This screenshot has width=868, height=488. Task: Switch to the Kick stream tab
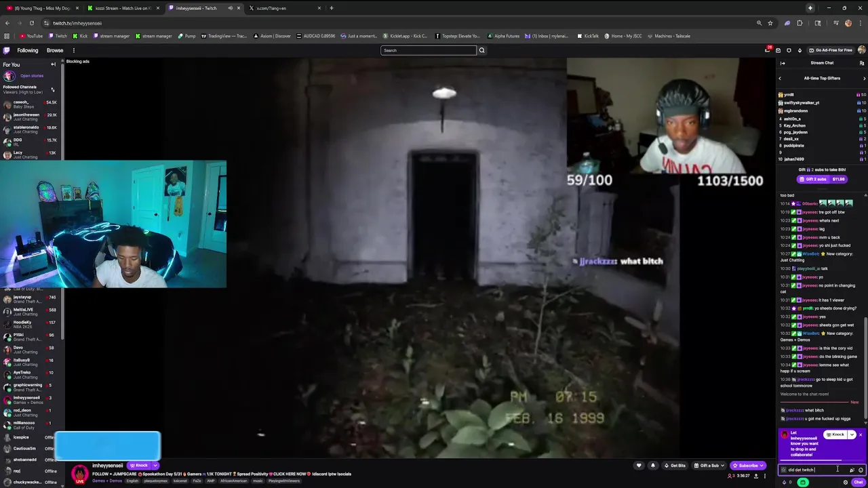tap(121, 8)
